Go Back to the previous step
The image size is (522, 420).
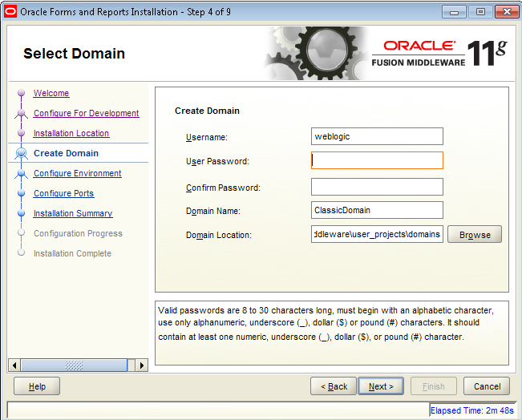pyautogui.click(x=334, y=386)
